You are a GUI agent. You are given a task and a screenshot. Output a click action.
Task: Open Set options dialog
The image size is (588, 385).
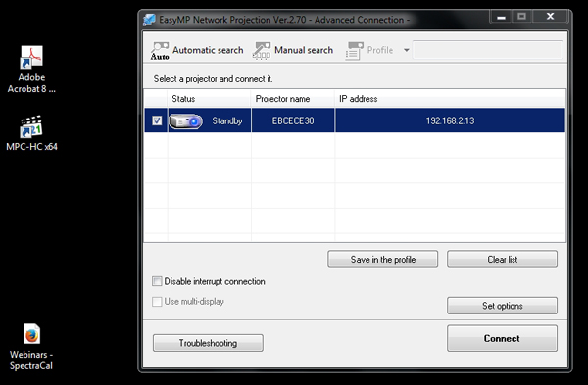[502, 306]
